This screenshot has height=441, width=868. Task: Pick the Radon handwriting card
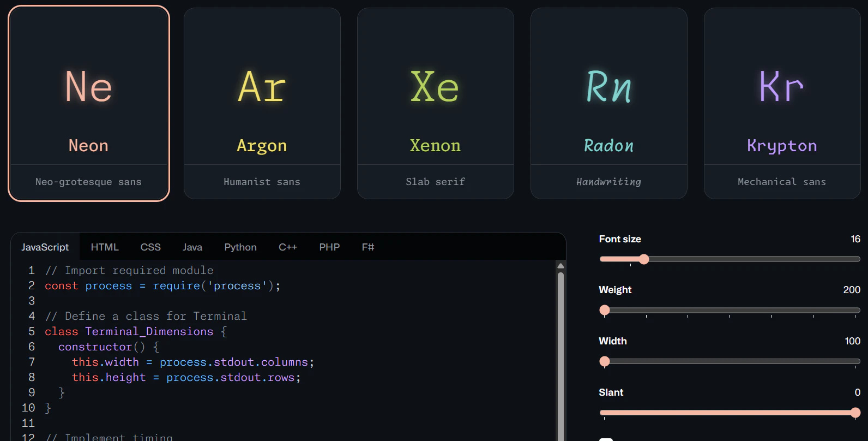(609, 104)
